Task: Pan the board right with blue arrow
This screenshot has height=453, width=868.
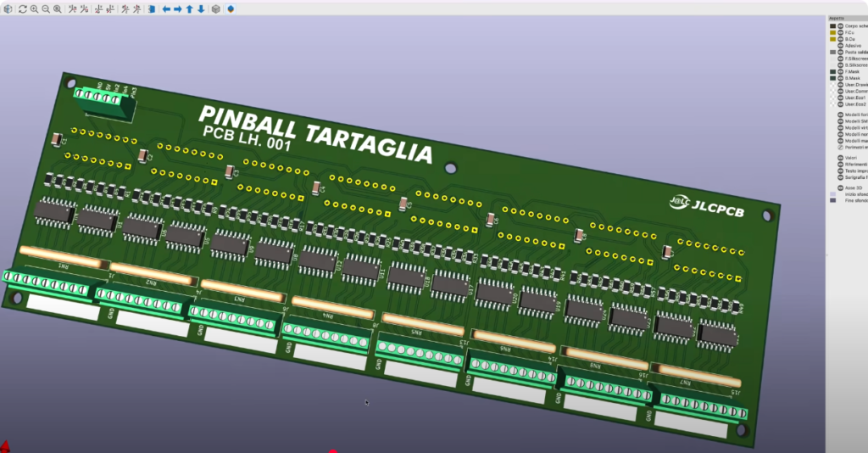Action: pyautogui.click(x=178, y=8)
